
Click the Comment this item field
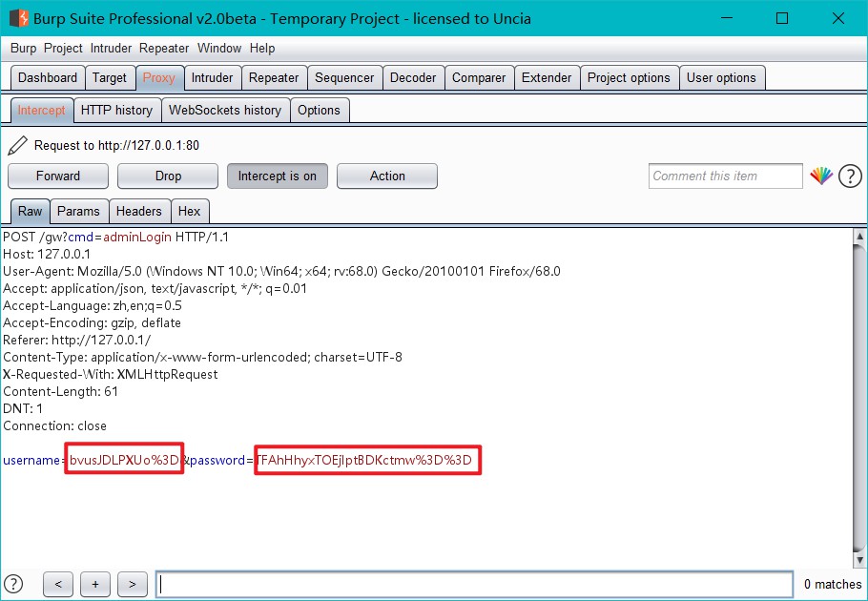[x=726, y=176]
